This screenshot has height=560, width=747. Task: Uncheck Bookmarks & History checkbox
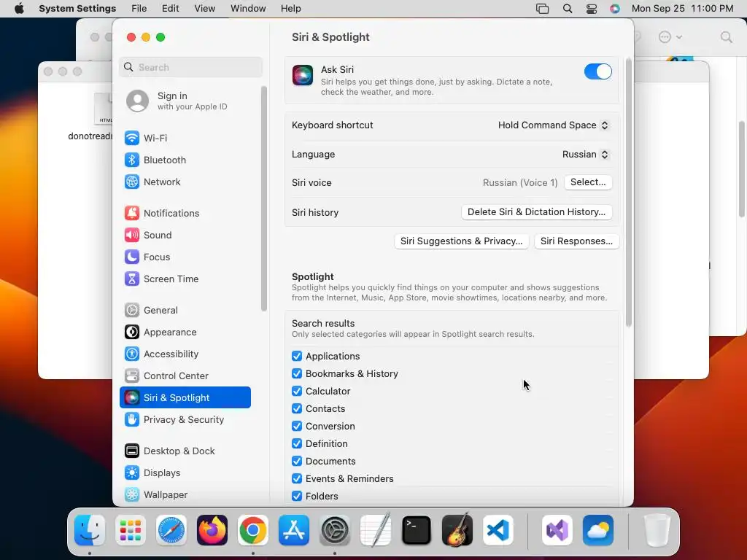pyautogui.click(x=297, y=374)
